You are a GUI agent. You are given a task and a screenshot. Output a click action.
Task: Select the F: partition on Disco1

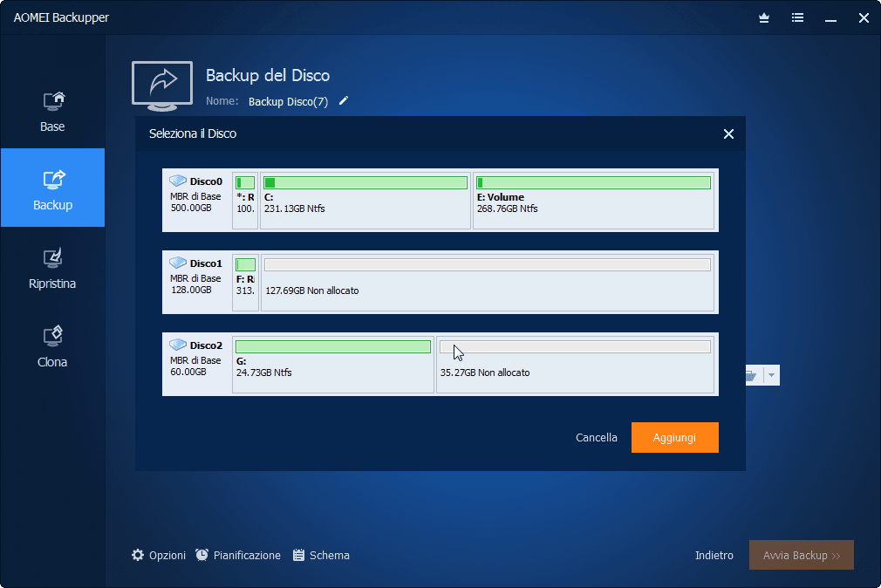click(245, 283)
